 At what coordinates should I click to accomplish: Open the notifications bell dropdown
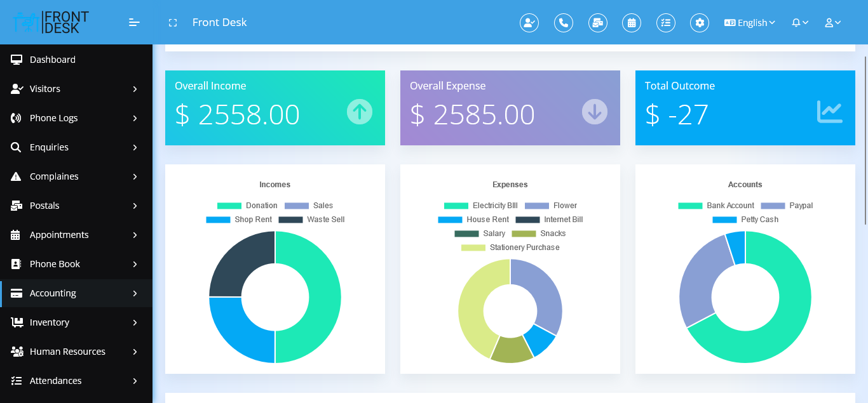(x=799, y=23)
